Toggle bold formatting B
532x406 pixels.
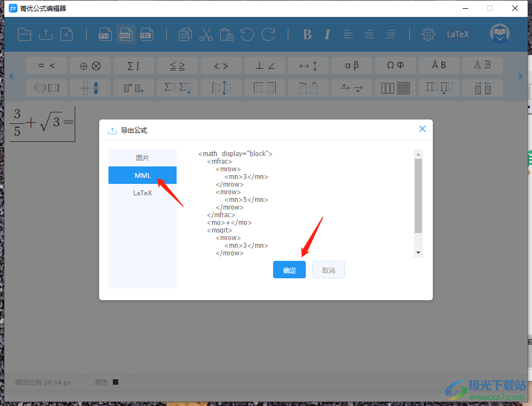307,34
